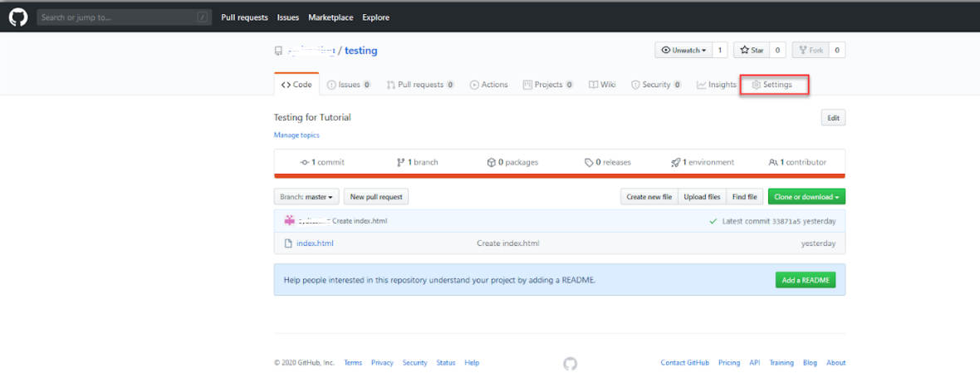Click Find file button

(744, 197)
